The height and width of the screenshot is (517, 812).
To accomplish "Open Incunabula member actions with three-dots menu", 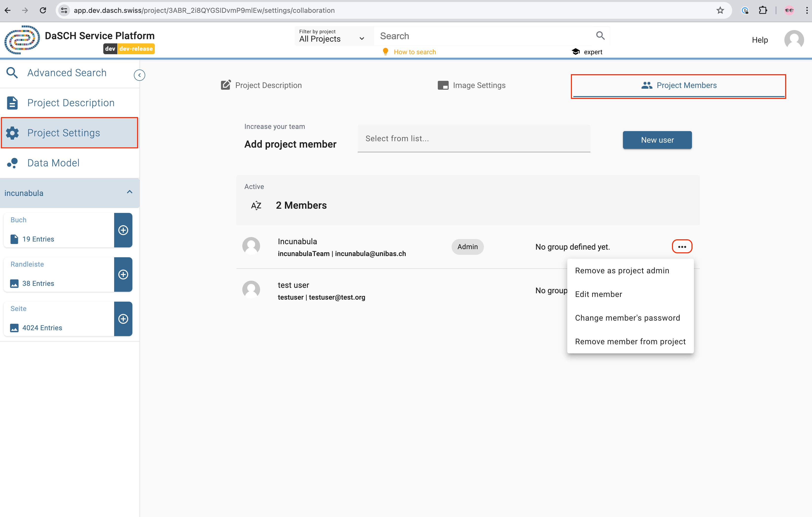I will [682, 246].
